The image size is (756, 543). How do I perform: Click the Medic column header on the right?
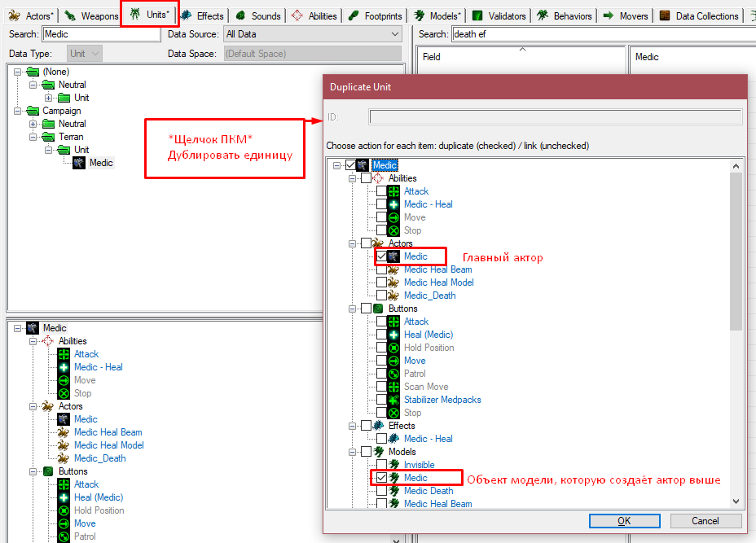coord(692,57)
